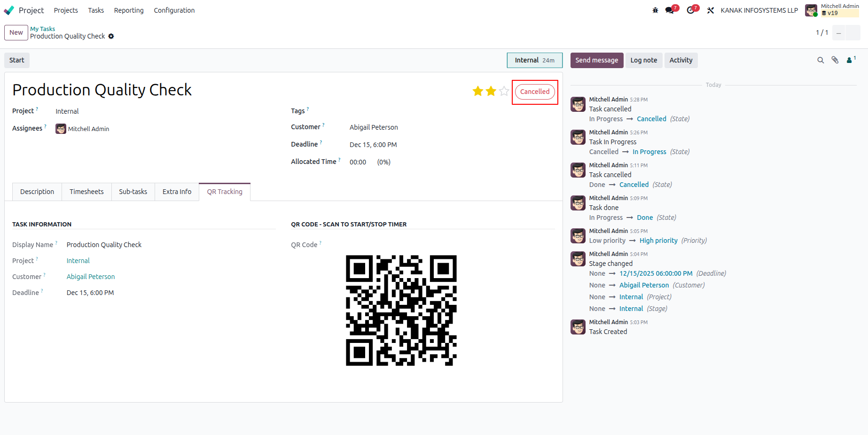Click the New button

coord(16,32)
